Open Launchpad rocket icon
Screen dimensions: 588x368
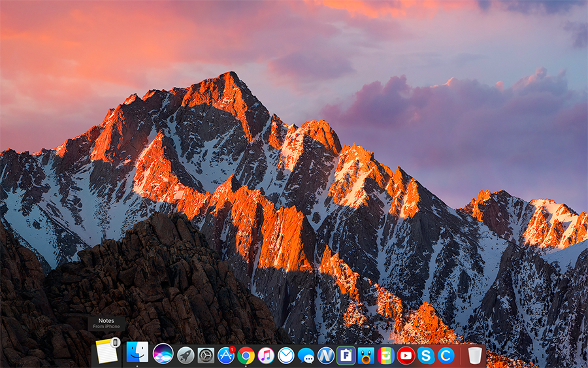(186, 355)
